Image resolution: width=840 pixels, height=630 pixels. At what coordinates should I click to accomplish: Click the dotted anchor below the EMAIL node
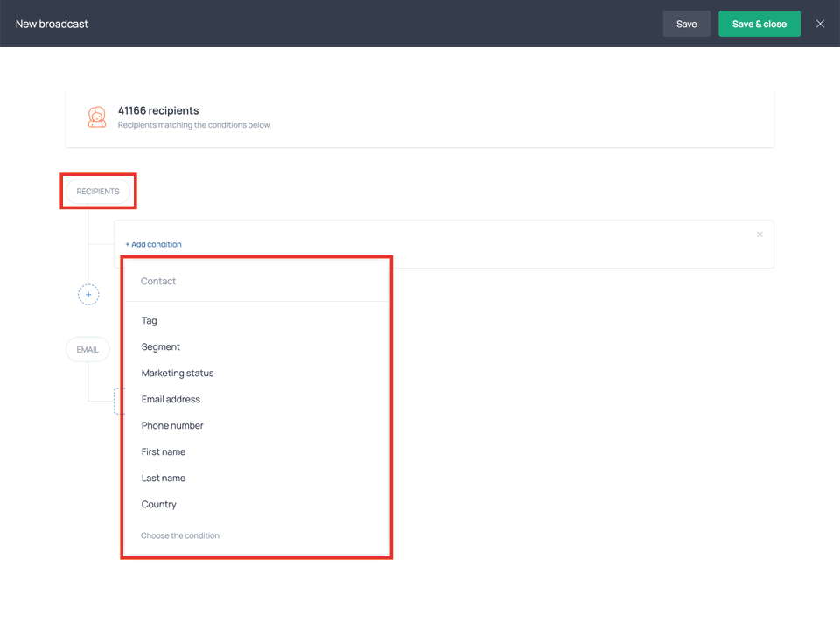click(x=120, y=402)
